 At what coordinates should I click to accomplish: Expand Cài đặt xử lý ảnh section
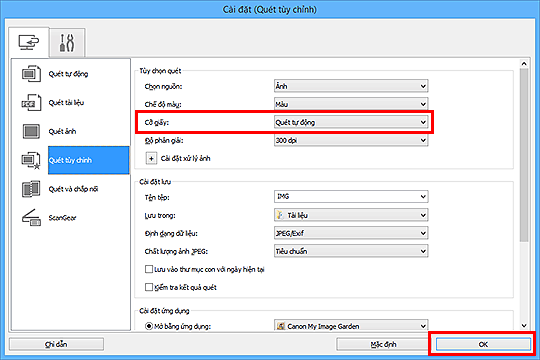point(151,158)
